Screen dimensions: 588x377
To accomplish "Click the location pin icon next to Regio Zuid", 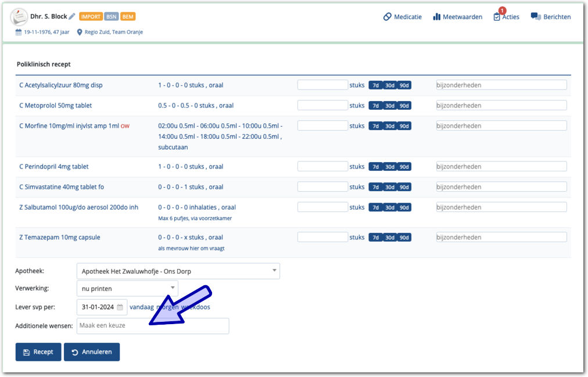I will [80, 33].
